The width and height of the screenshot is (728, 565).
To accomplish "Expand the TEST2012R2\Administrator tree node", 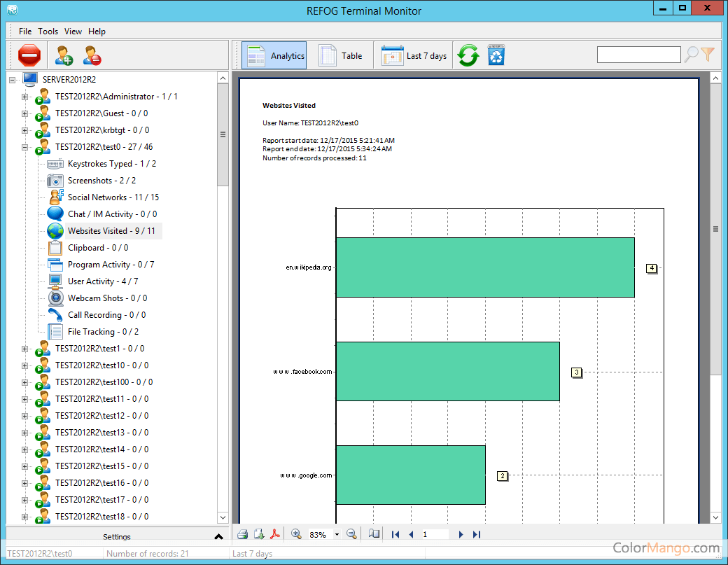I will 25,97.
